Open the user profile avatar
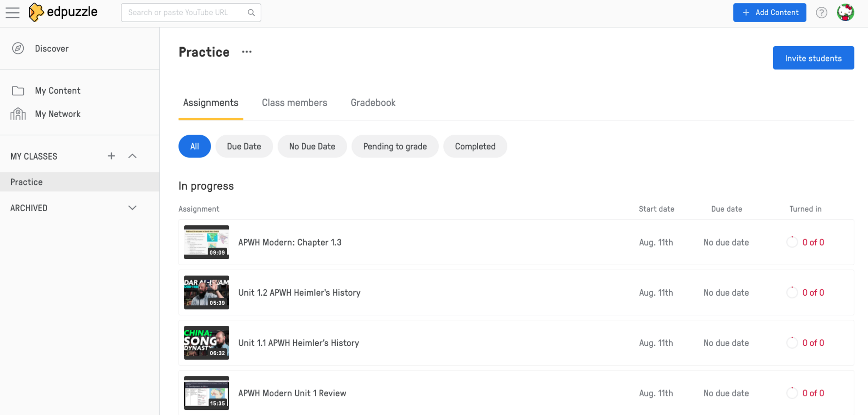 tap(845, 12)
